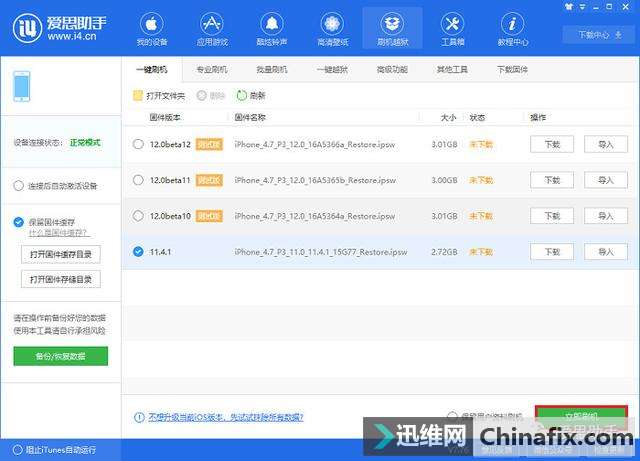Click 未下载 status in 12.0beta11 row
Viewport: 640px width, 461px height.
[x=481, y=180]
